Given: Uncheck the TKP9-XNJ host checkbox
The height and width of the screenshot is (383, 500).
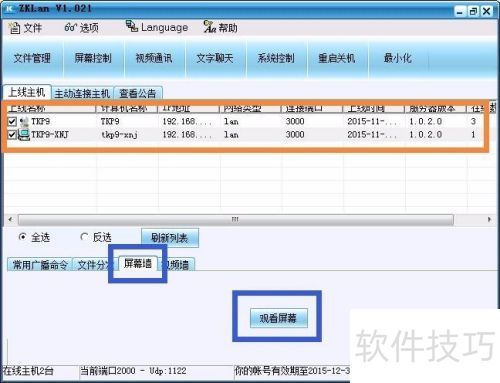Looking at the screenshot, I should click(x=12, y=135).
